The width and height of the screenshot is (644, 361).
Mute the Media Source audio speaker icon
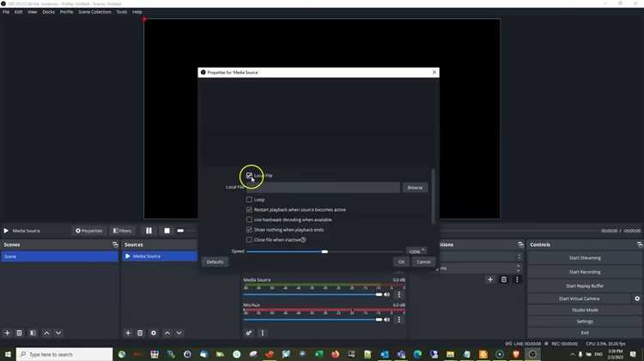pos(387,294)
